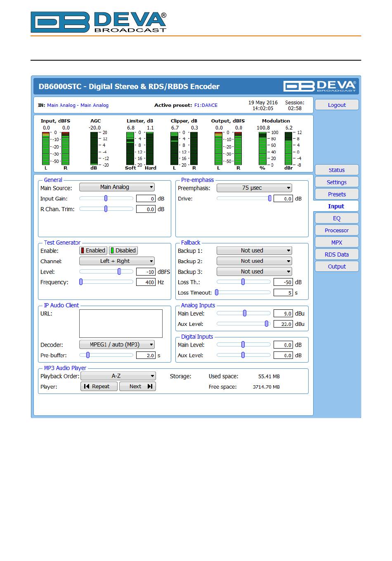Click the Logout button

[x=337, y=105]
